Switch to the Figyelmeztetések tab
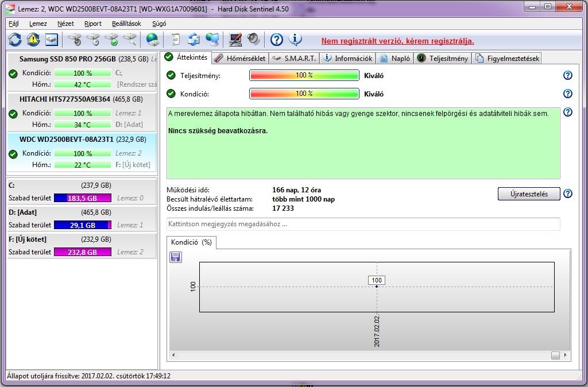This screenshot has width=588, height=387. coord(507,59)
